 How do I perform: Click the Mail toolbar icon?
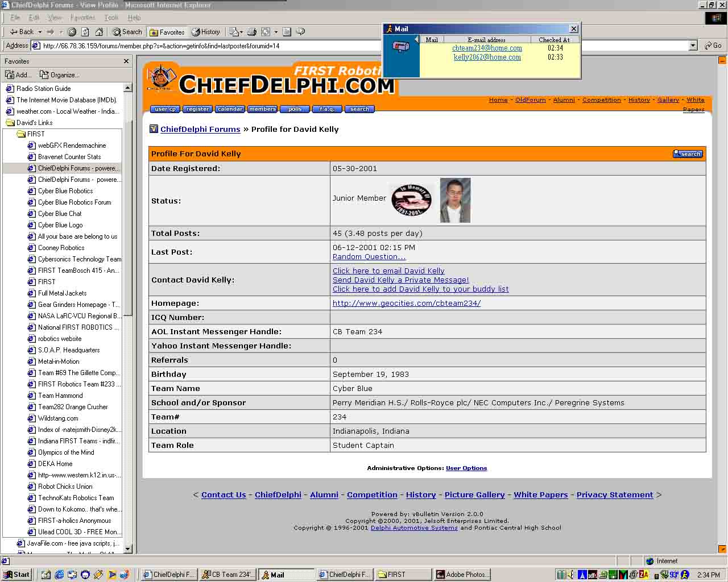(233, 32)
